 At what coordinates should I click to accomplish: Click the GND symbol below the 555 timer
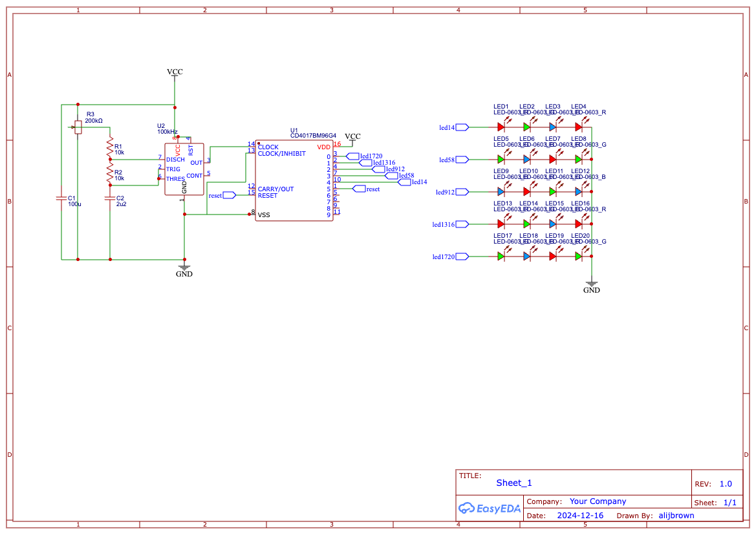tap(184, 271)
